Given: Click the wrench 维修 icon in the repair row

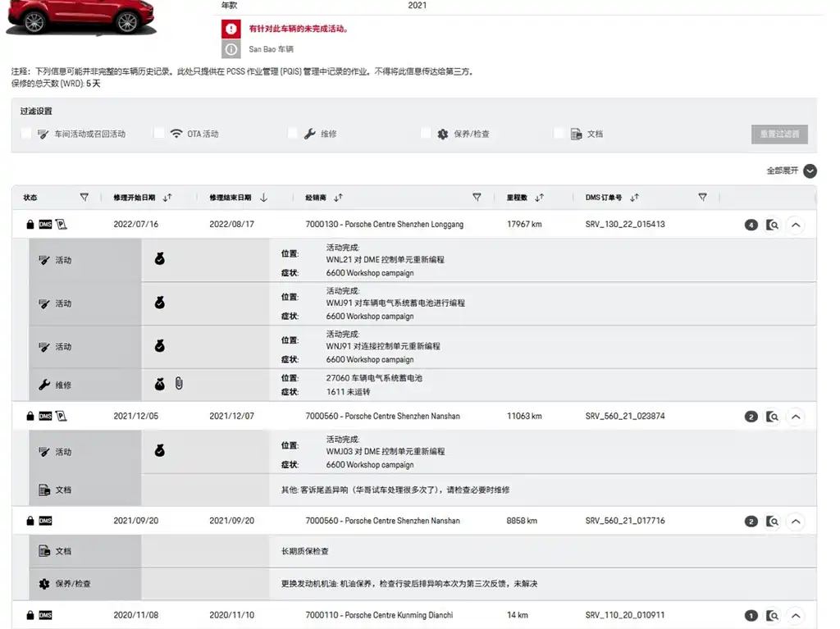Looking at the screenshot, I should pyautogui.click(x=44, y=385).
